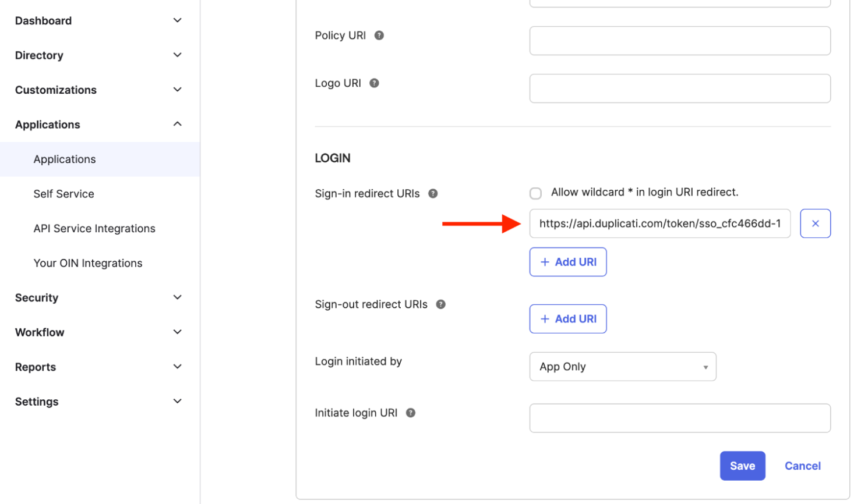861x504 pixels.
Task: Open the Login initiated by dropdown
Action: tap(622, 367)
